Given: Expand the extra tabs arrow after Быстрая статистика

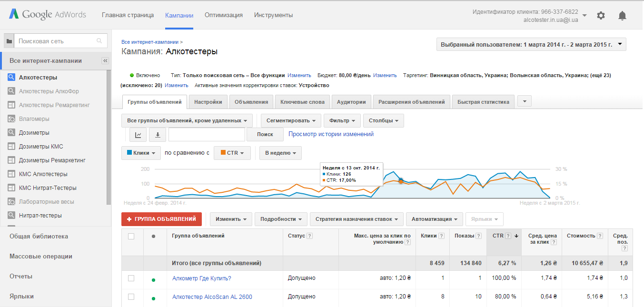Looking at the screenshot, I should point(525,101).
